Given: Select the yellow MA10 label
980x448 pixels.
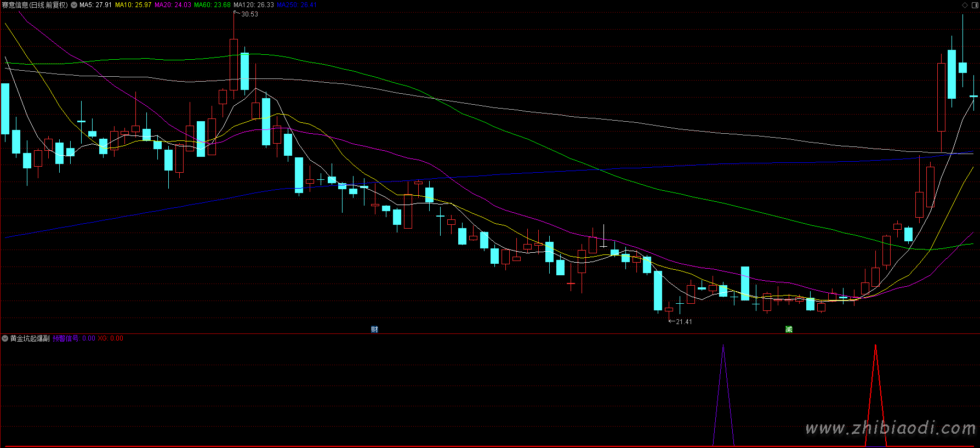Looking at the screenshot, I should pyautogui.click(x=133, y=5).
